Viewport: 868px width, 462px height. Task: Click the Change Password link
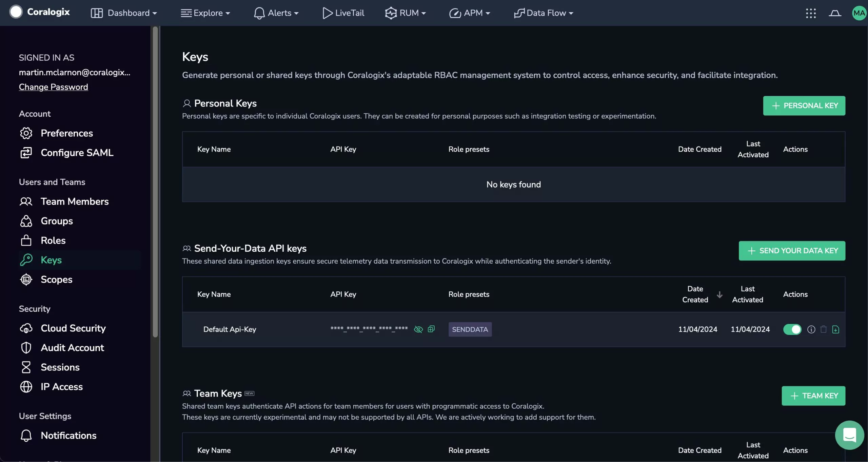(54, 87)
